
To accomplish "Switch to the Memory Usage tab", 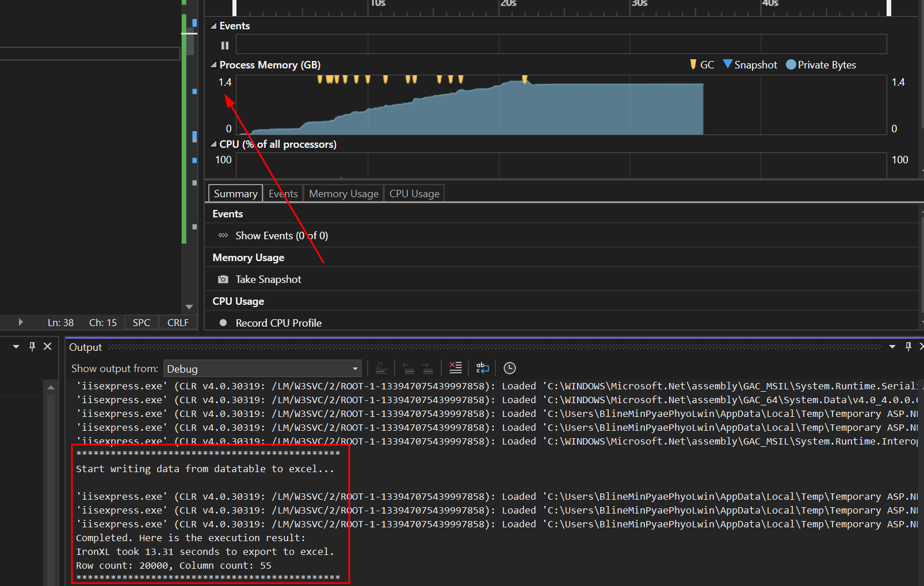I will (x=343, y=193).
